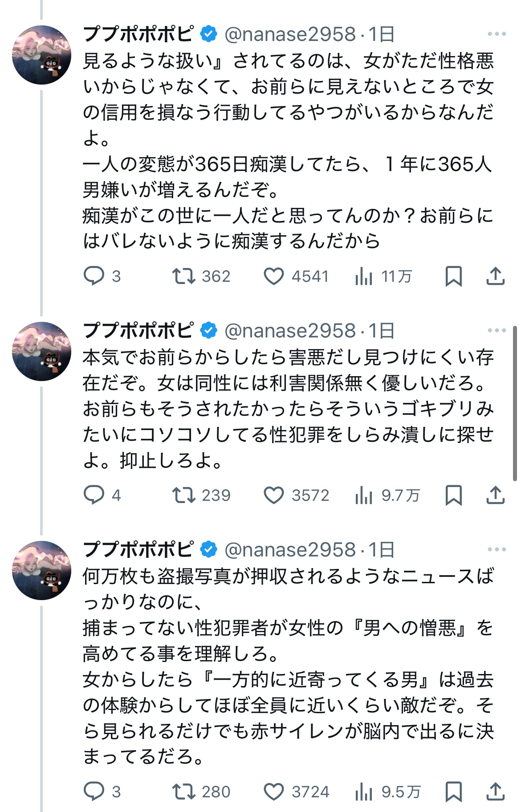
Task: Share the tweet with 3724 likes
Action: (495, 792)
